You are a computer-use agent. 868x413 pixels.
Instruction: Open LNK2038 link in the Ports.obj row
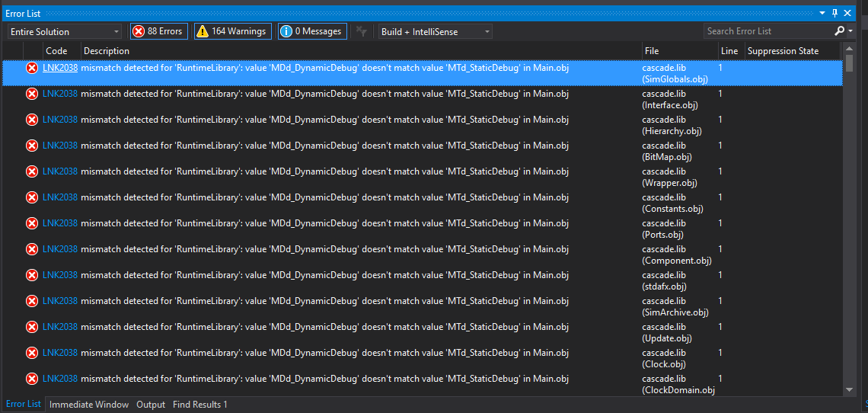(x=60, y=223)
